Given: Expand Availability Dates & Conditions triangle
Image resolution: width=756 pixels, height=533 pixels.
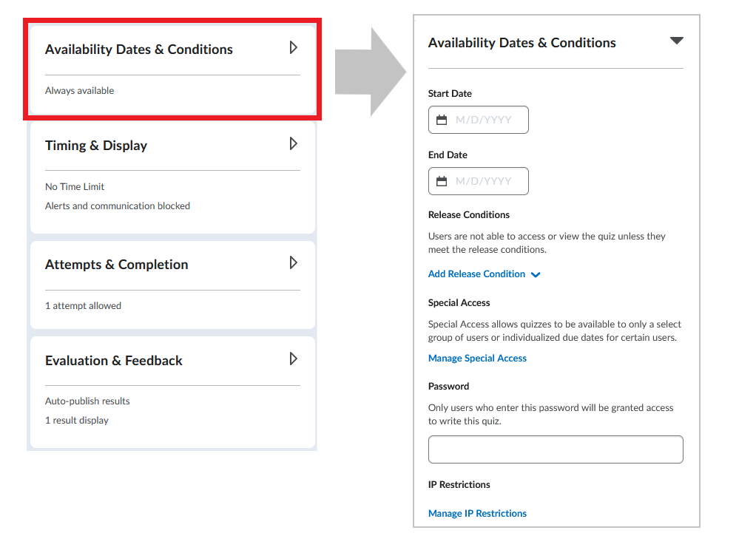Looking at the screenshot, I should click(x=293, y=47).
